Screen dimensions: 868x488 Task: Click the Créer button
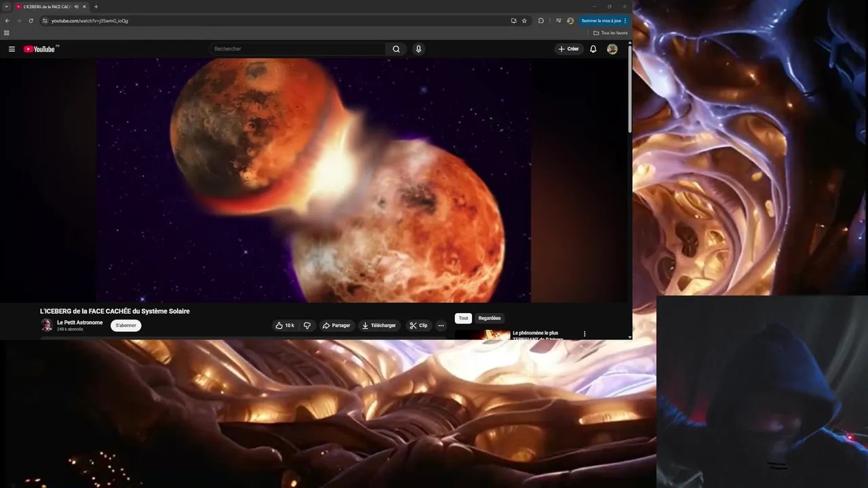(569, 49)
